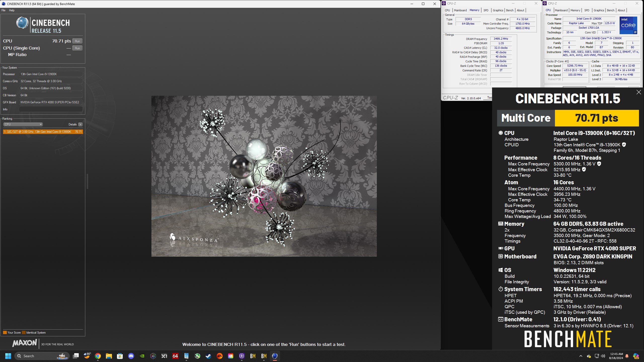Click the Core Speed value 5298.73 MHz
This screenshot has height=362, width=644.
(575, 66)
